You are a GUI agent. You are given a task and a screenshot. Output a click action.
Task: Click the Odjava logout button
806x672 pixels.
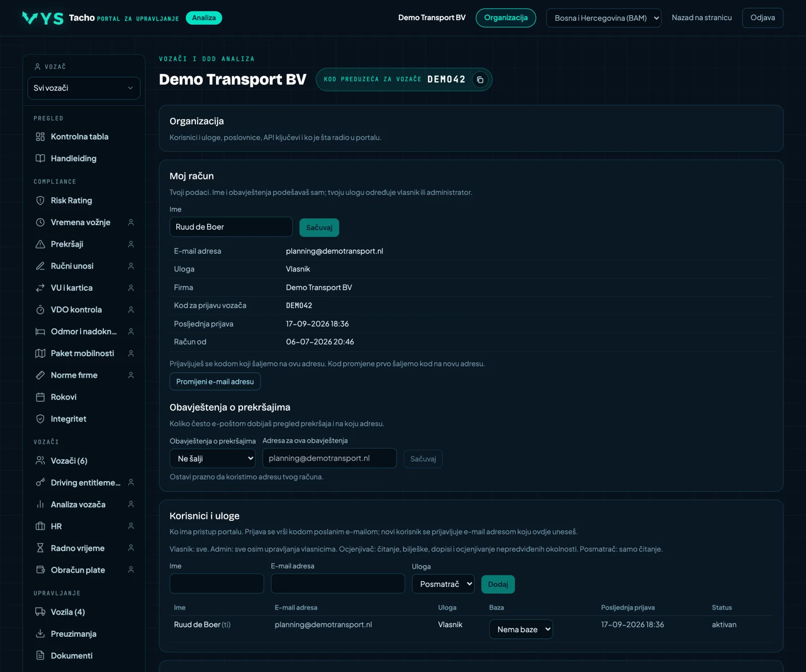coord(763,18)
